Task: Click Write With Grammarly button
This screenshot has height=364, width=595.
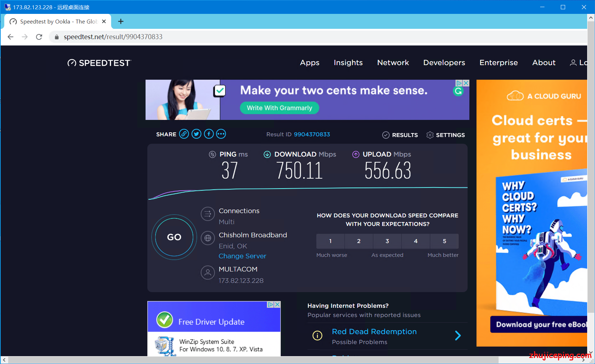Action: [279, 108]
